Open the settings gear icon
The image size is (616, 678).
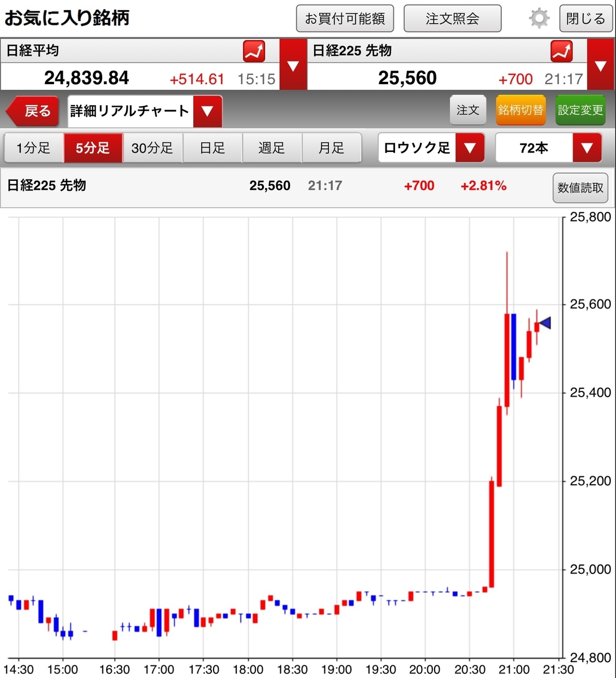click(539, 19)
